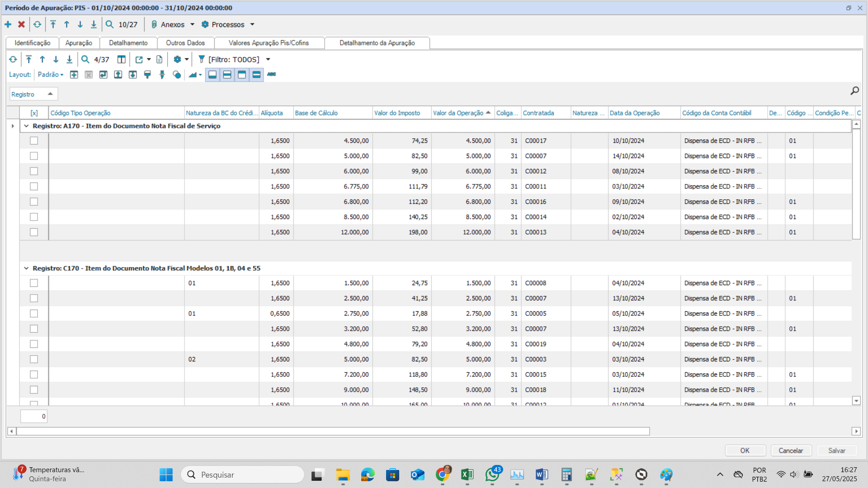868x488 pixels.
Task: Click the blue plus add-record icon
Action: click(x=8, y=24)
